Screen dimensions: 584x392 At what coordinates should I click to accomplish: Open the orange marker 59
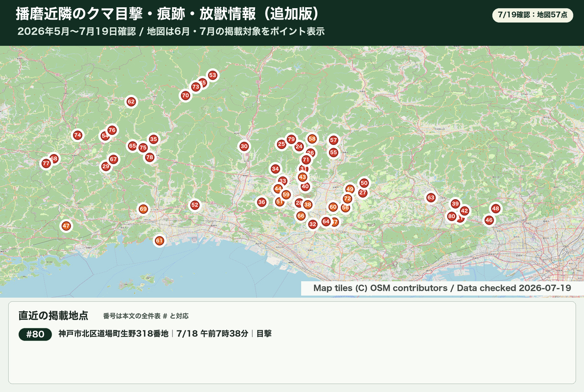[286, 195]
